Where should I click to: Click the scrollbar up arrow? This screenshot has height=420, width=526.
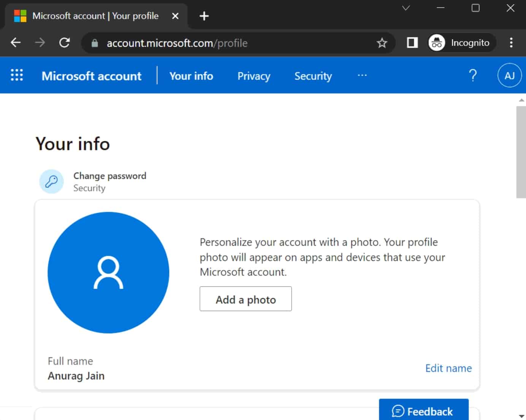pyautogui.click(x=521, y=100)
